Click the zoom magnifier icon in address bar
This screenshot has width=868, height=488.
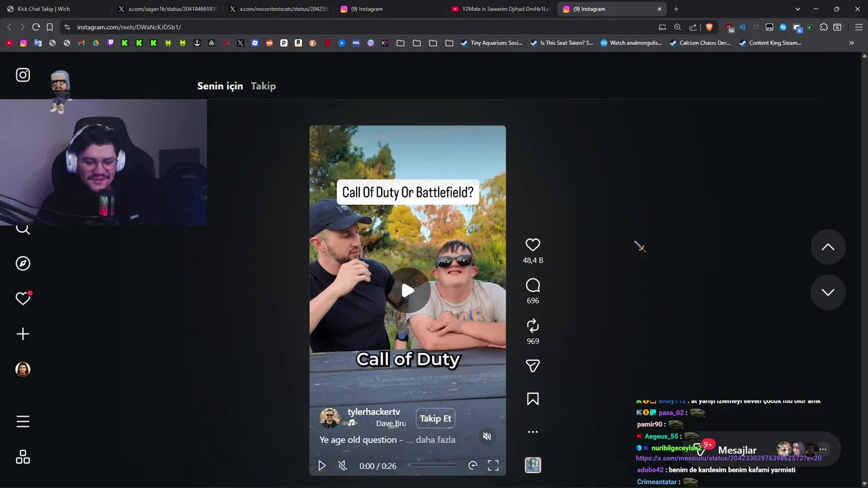point(677,27)
